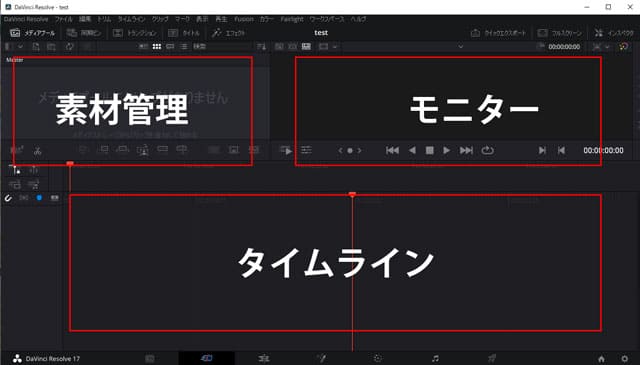This screenshot has height=365, width=640.
Task: Toggle loop playback in the viewer
Action: [487, 151]
